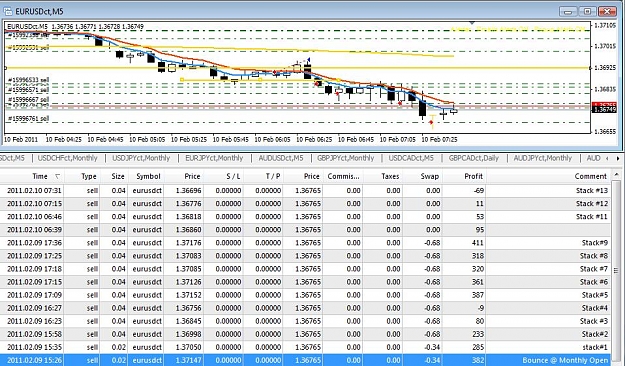Click the T / P column header
The height and width of the screenshot is (366, 625).
(263, 176)
